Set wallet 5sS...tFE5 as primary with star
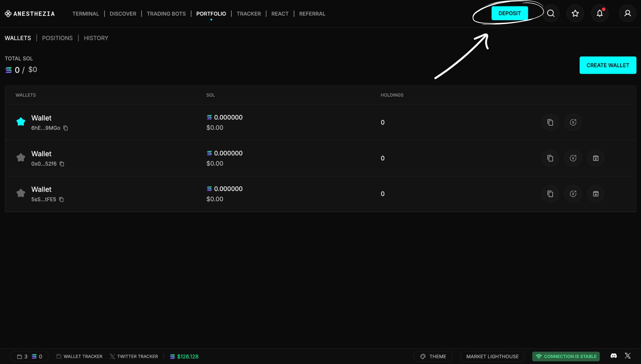 point(21,193)
